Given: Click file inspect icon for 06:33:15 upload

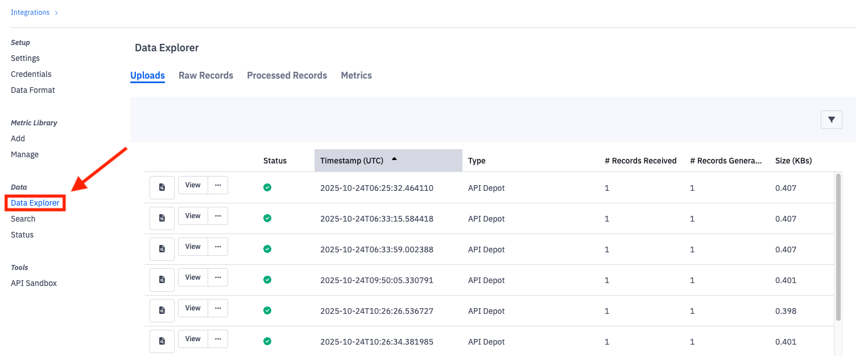Looking at the screenshot, I should pyautogui.click(x=162, y=218).
